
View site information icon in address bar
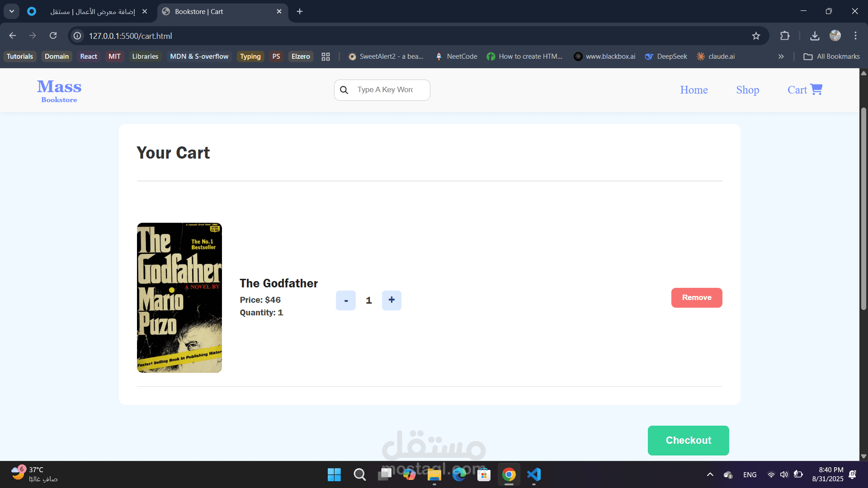coord(78,36)
